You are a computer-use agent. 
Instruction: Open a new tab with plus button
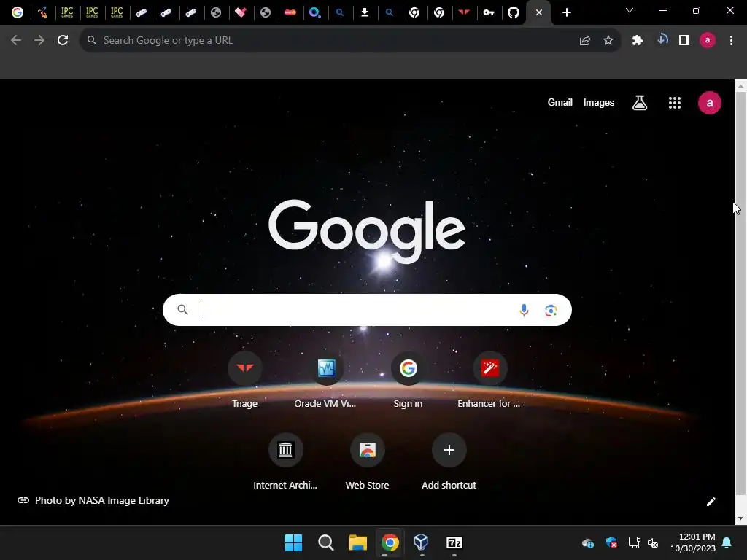[566, 12]
